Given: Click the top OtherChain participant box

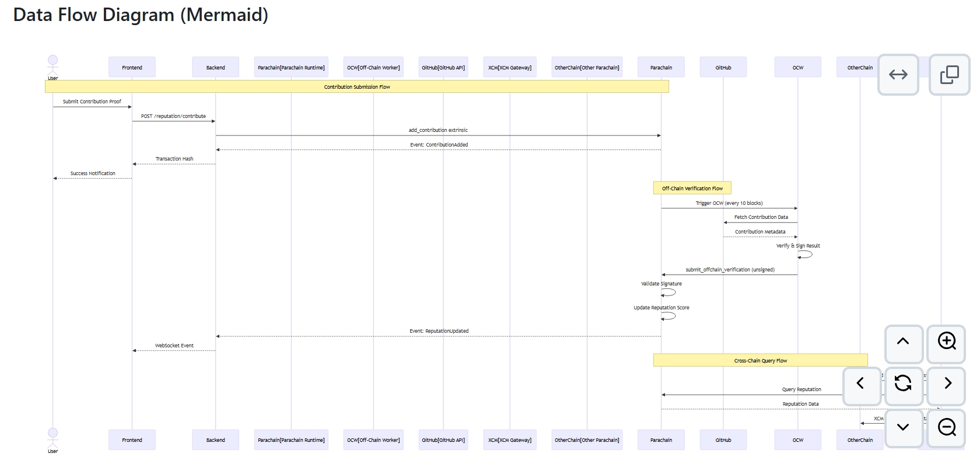Looking at the screenshot, I should [x=860, y=68].
